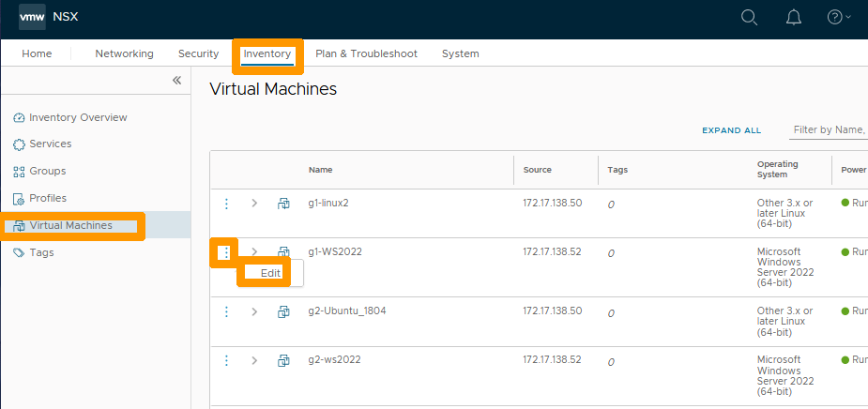Expand the g1-linux2 row
Viewport: 868px width, 409px height.
pos(254,204)
